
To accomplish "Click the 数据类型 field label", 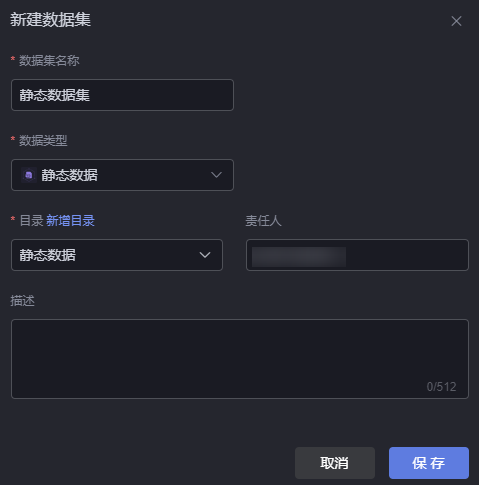I will [x=43, y=141].
